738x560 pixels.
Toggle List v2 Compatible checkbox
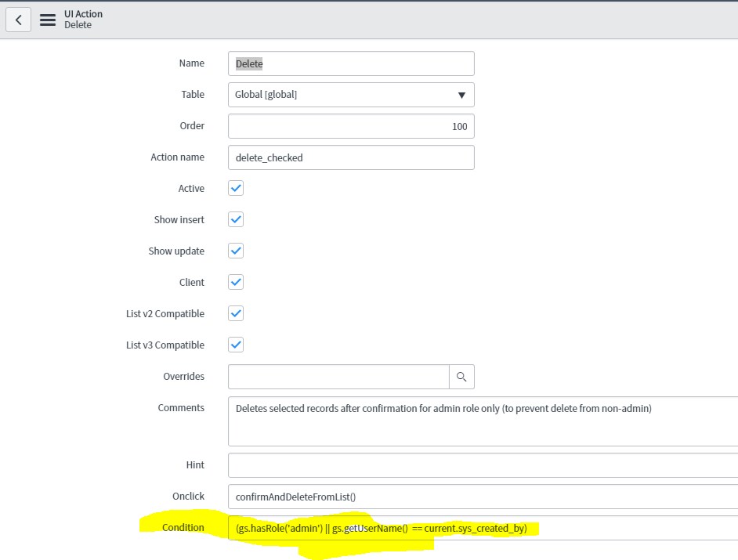pos(236,313)
